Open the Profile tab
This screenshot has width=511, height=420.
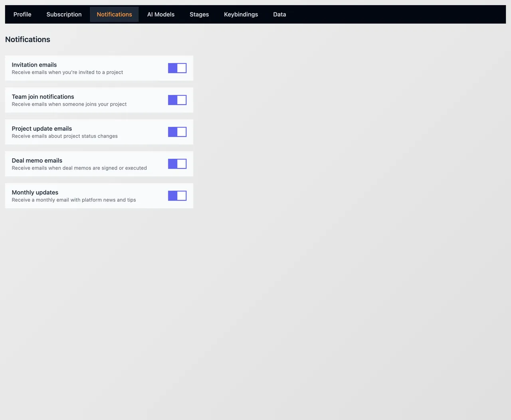point(22,14)
